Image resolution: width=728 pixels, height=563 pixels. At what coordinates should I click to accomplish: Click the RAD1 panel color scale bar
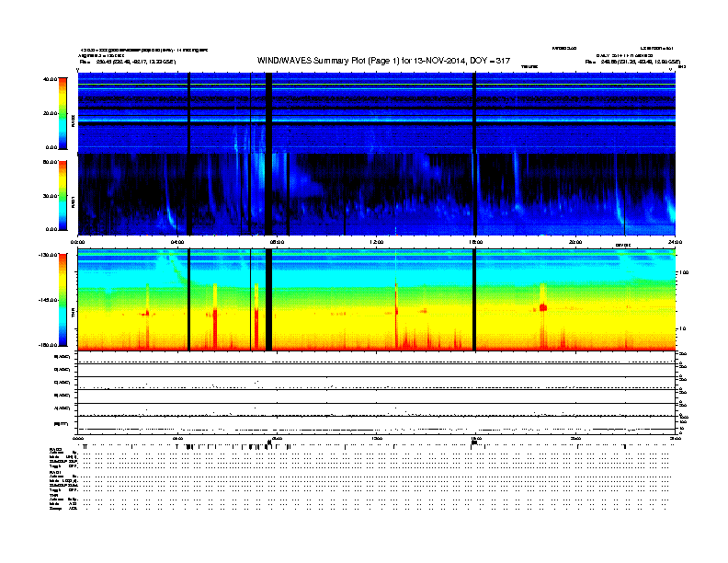pos(63,196)
